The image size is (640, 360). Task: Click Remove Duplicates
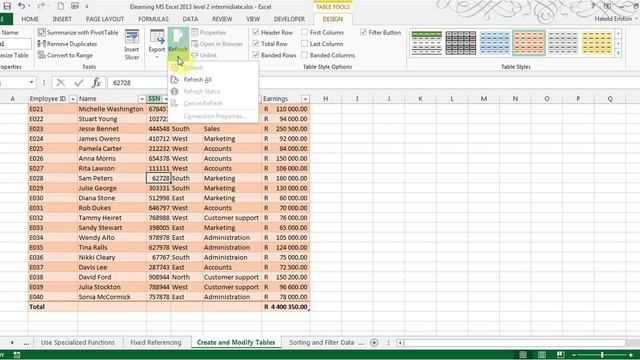pos(67,44)
